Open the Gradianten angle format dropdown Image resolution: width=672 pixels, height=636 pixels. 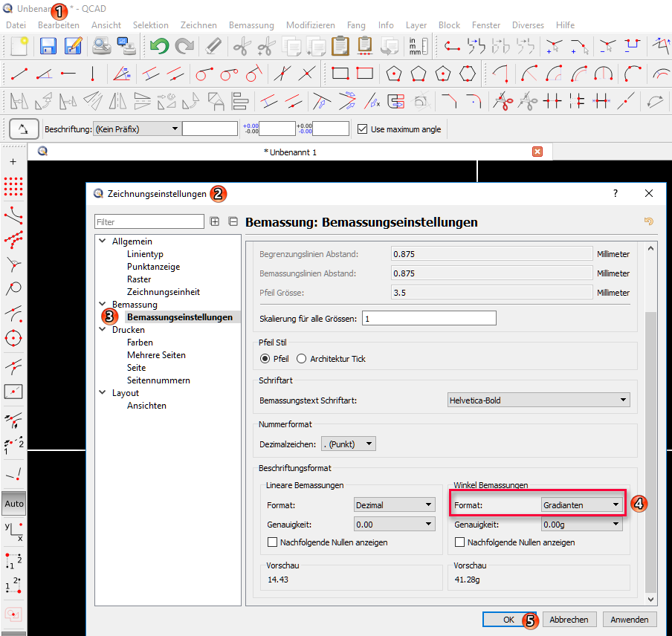click(581, 505)
